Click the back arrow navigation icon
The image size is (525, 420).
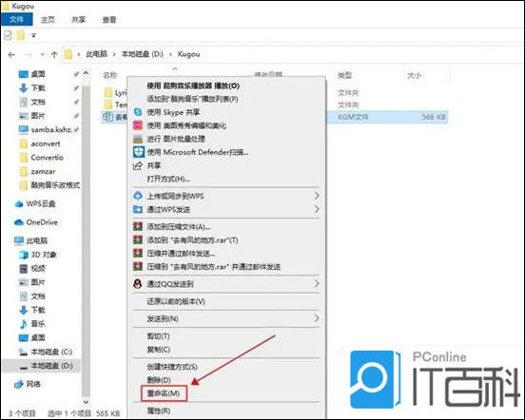11,54
